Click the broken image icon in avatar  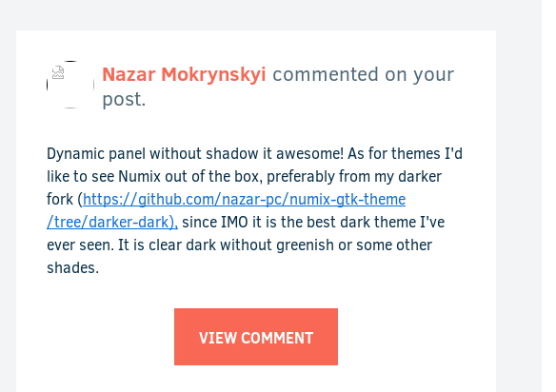58,72
